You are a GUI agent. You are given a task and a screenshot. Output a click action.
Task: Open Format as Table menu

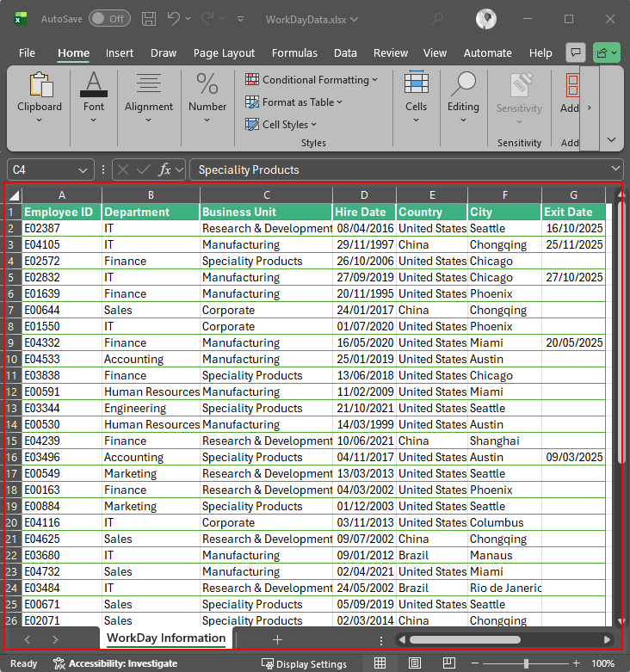[294, 102]
